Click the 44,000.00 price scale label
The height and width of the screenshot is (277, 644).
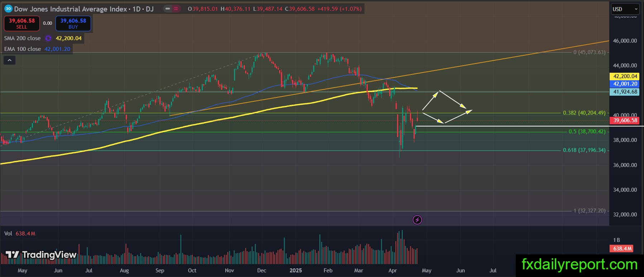pyautogui.click(x=625, y=66)
